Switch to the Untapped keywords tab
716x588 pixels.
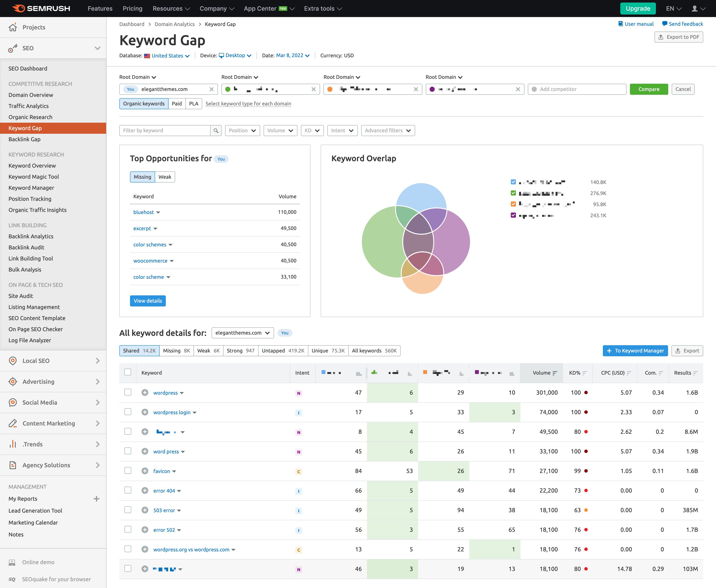283,351
